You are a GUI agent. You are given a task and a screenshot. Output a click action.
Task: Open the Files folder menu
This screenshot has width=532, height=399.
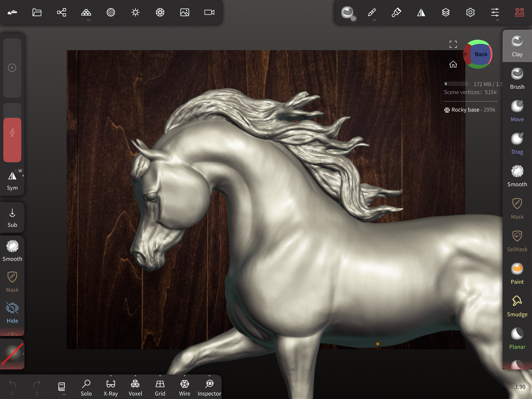click(x=37, y=13)
